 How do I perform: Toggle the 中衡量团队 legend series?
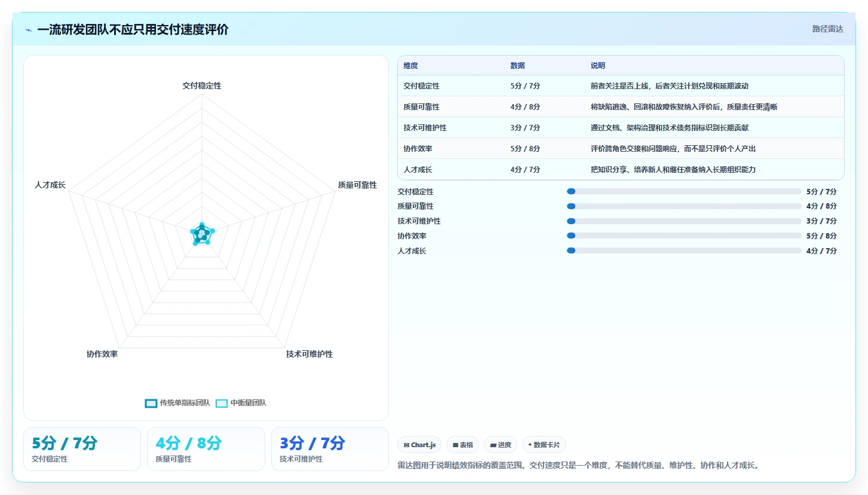tap(241, 403)
